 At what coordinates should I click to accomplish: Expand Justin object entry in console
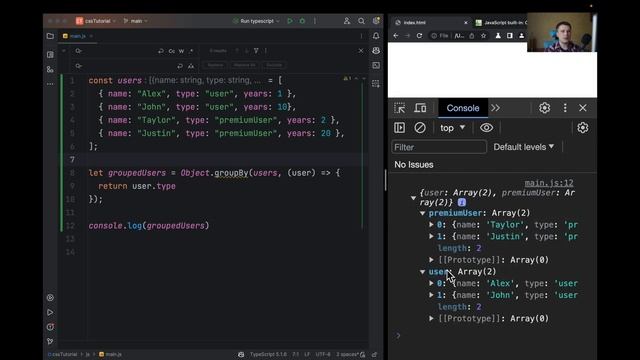tap(431, 236)
